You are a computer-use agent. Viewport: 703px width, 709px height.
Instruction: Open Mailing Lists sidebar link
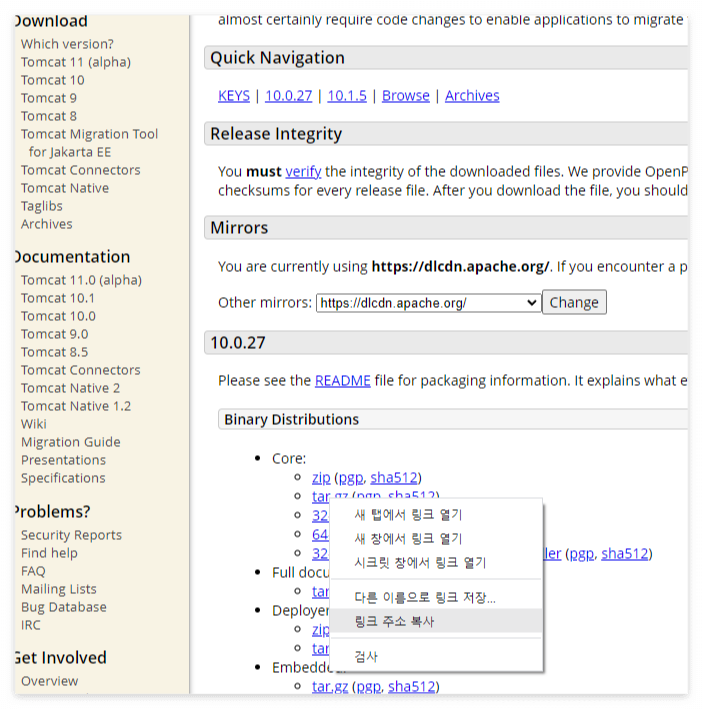59,589
